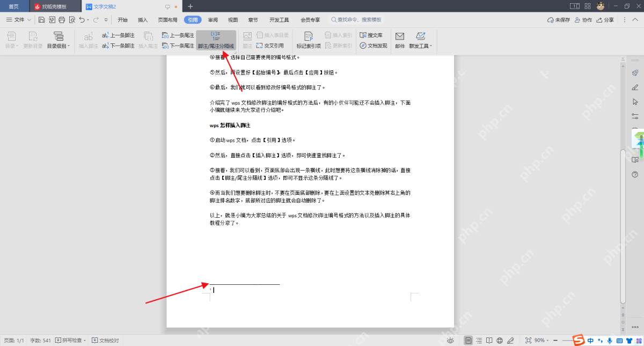Click the zoom out minus button
Image resolution: width=644 pixels, height=346 pixels.
point(555,341)
